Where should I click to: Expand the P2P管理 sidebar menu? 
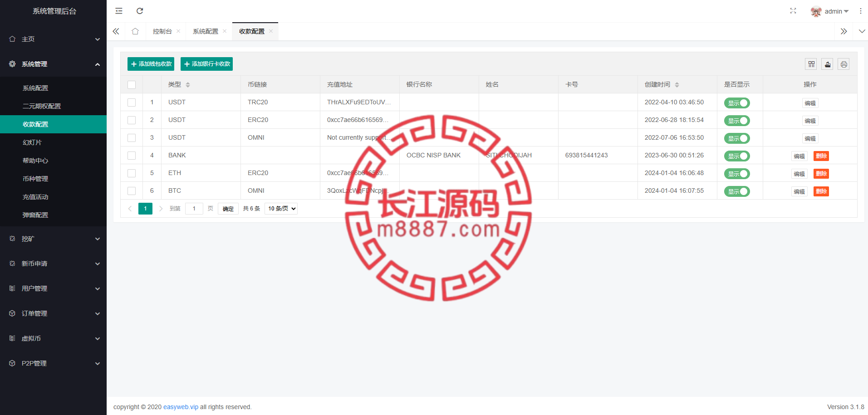point(53,363)
